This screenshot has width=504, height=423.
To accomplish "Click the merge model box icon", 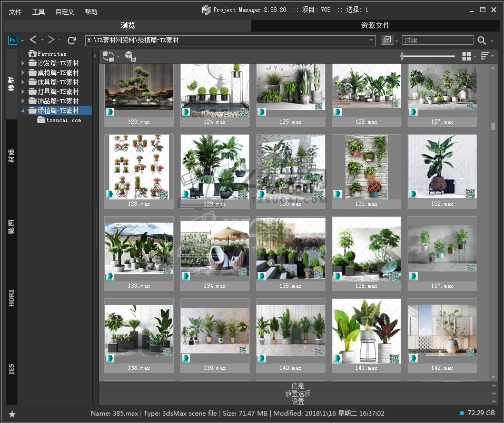I will (130, 56).
